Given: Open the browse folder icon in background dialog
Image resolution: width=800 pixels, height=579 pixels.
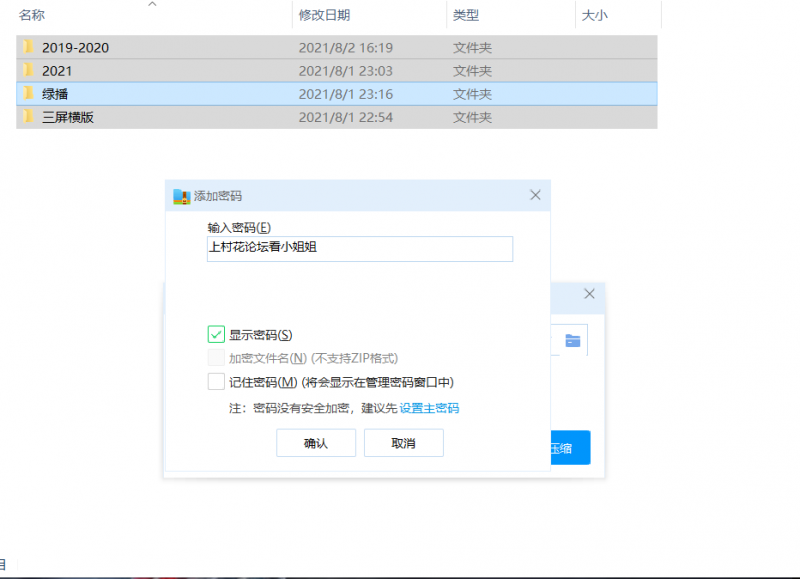Looking at the screenshot, I should (x=572, y=340).
